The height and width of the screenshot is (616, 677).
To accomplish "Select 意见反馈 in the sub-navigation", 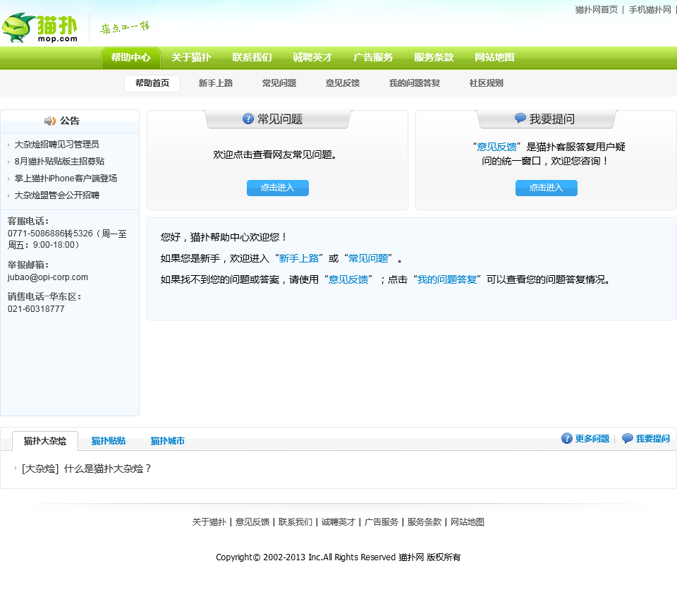I will click(343, 83).
